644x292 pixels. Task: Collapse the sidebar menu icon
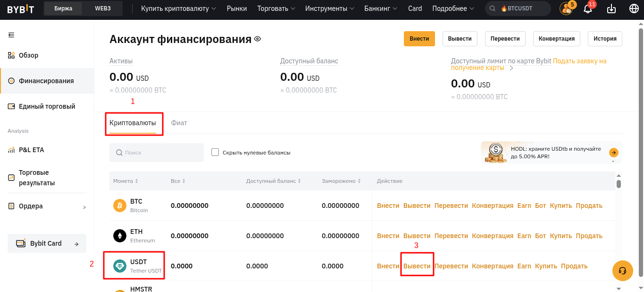(11, 35)
